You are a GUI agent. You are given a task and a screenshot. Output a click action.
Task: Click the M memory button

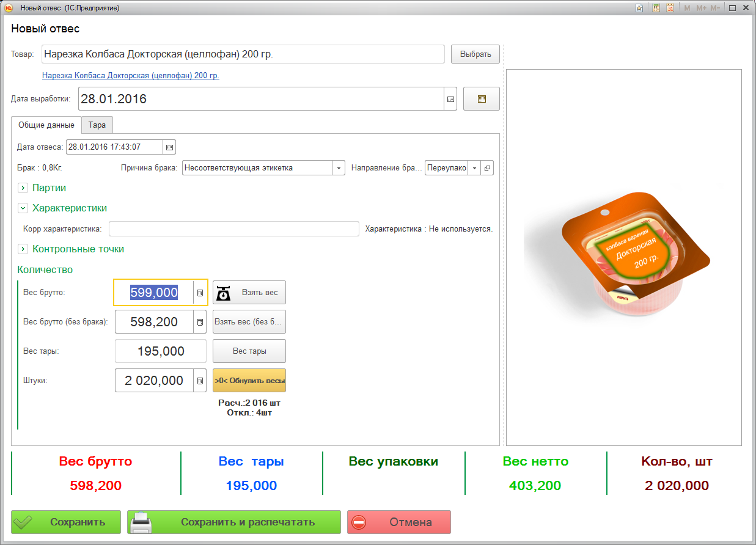pos(687,8)
